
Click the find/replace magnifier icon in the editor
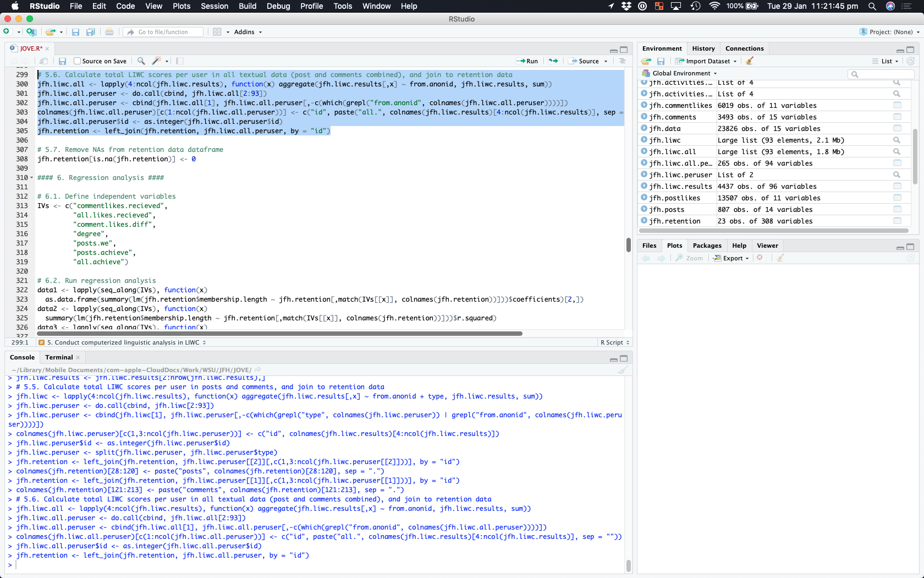point(141,61)
